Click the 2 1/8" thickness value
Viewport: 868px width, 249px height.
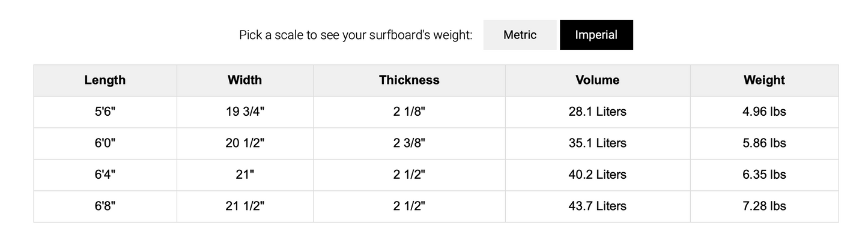point(409,112)
